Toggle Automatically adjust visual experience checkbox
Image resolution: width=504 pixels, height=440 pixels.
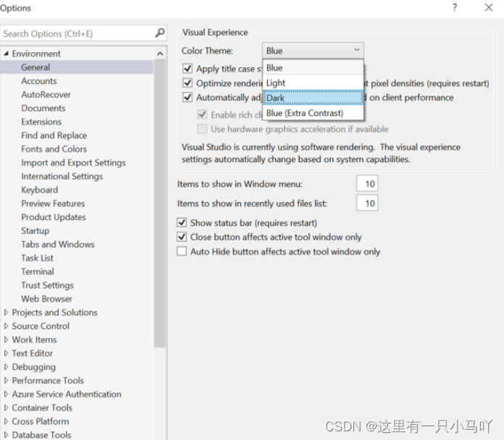[188, 97]
